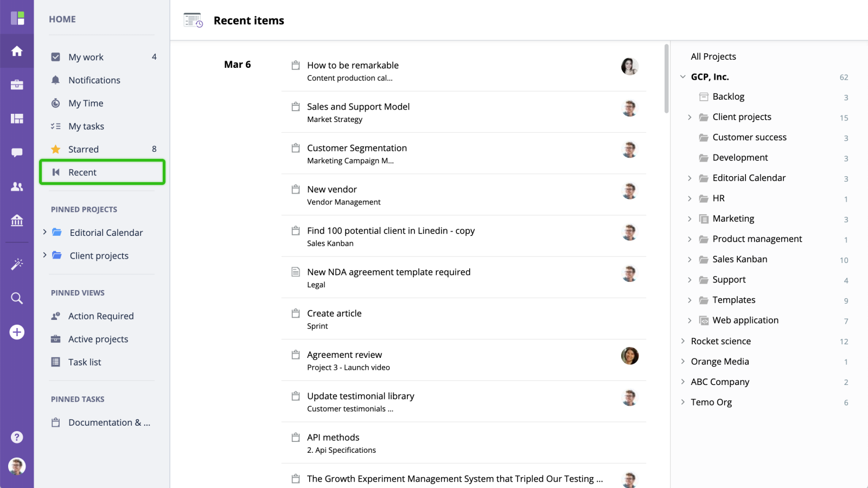Open help question mark icon
This screenshot has height=488, width=868.
pyautogui.click(x=17, y=437)
